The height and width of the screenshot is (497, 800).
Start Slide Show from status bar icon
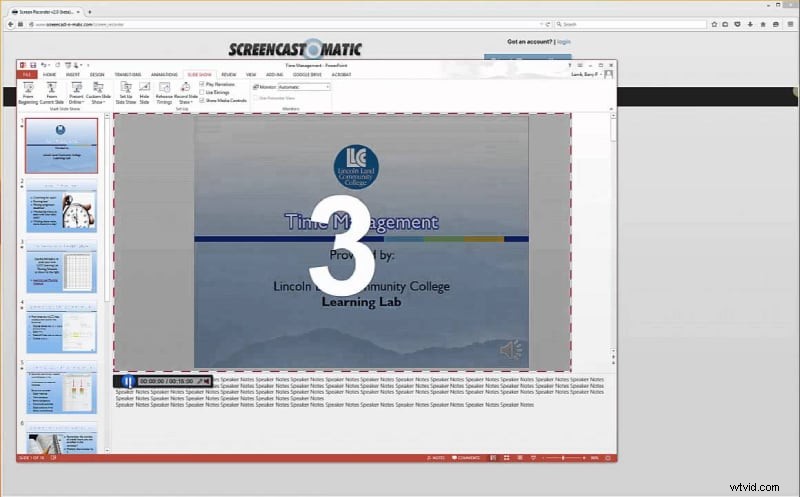(533, 458)
